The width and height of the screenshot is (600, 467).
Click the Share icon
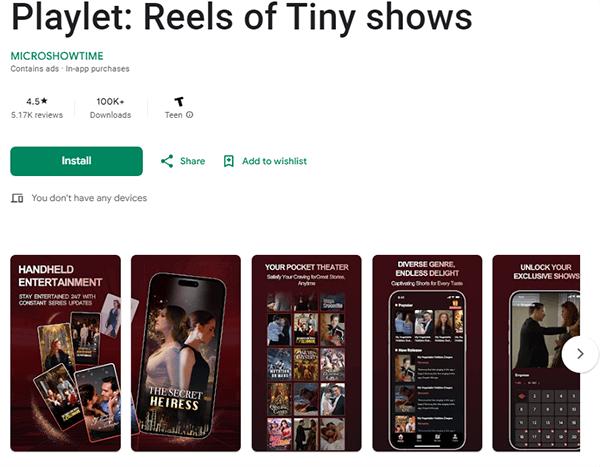pos(167,161)
